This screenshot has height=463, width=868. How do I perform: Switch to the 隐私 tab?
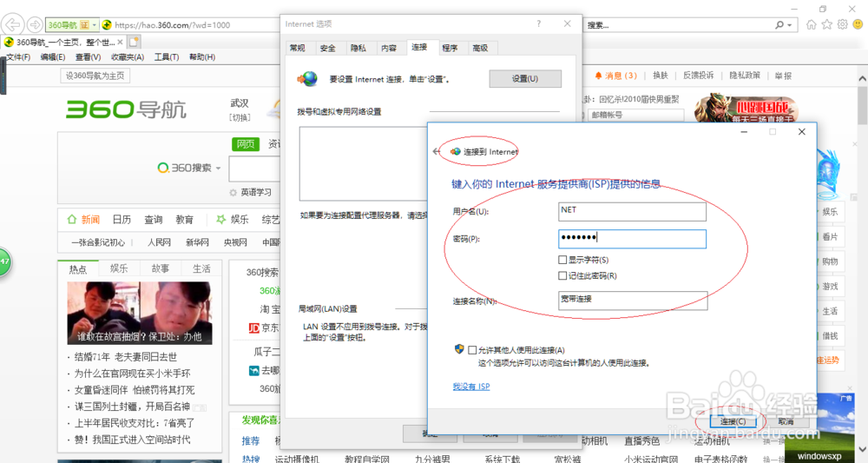pos(358,48)
